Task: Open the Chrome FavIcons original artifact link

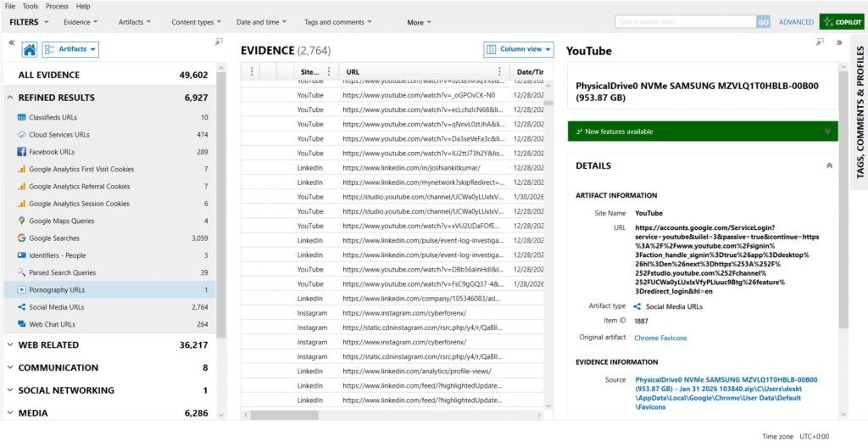Action: 659,339
